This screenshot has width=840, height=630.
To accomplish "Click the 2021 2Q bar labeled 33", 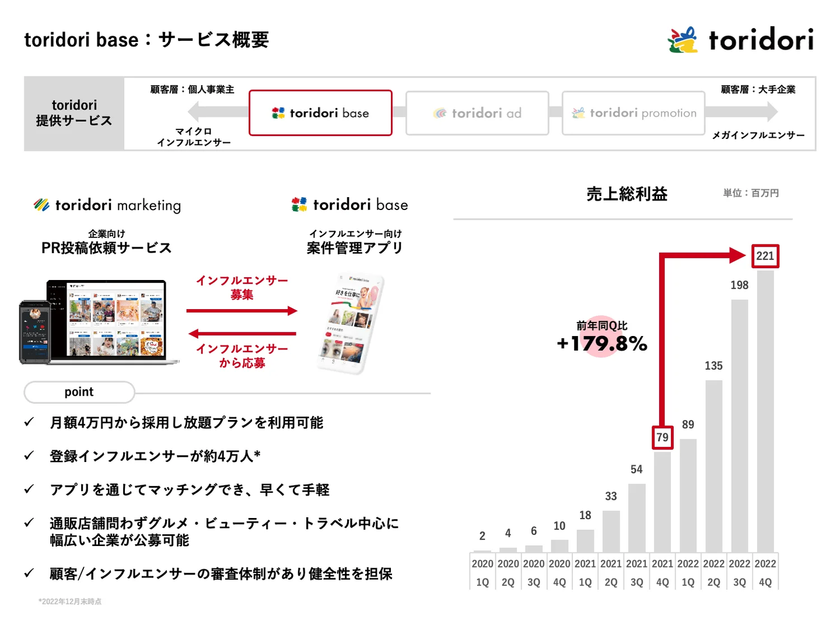I will (611, 531).
